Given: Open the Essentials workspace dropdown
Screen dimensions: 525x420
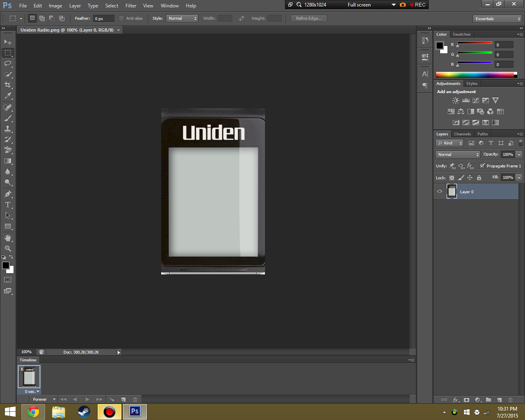Looking at the screenshot, I should [497, 19].
